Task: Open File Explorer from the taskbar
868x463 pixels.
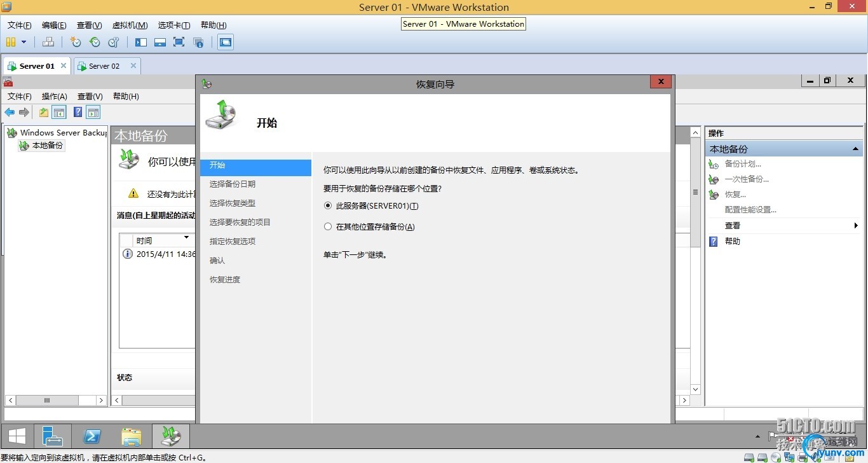Action: tap(132, 436)
